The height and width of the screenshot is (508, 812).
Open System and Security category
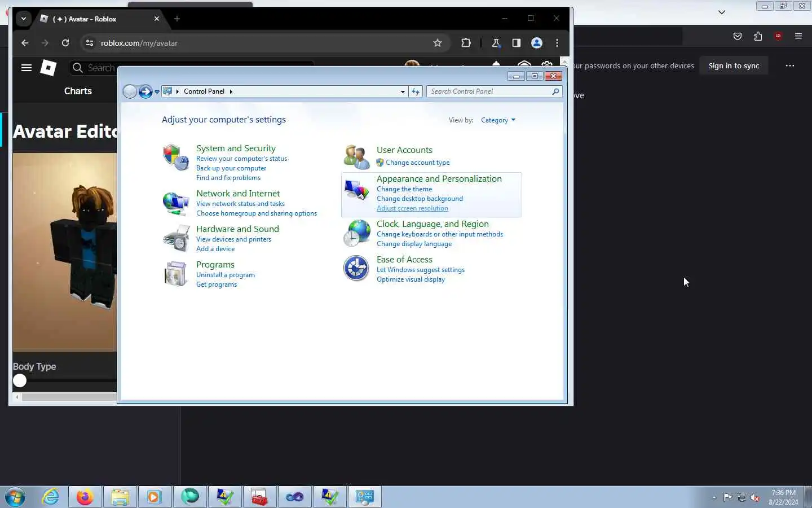pyautogui.click(x=236, y=148)
